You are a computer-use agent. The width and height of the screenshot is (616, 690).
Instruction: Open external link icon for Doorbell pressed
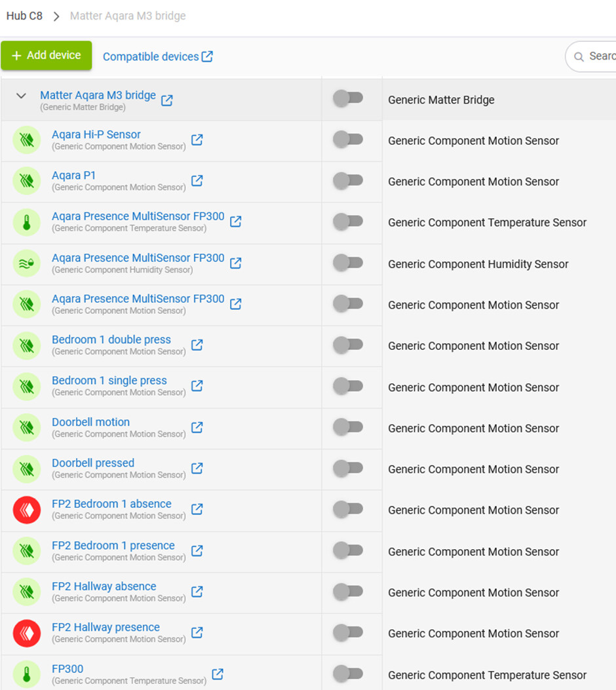[x=197, y=468]
